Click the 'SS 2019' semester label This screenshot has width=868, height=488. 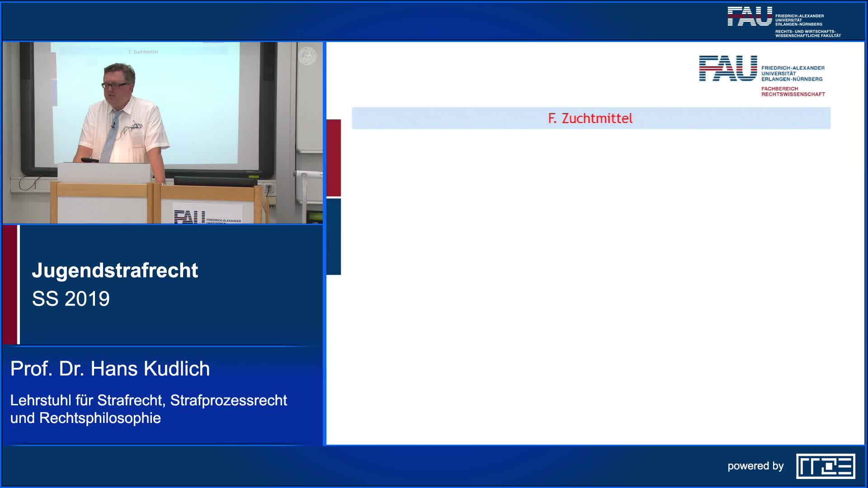(71, 299)
